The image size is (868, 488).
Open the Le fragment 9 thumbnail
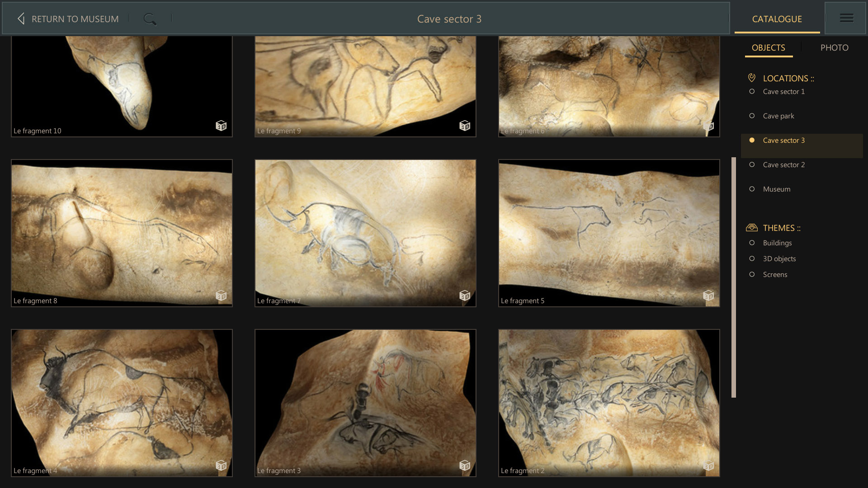[365, 86]
